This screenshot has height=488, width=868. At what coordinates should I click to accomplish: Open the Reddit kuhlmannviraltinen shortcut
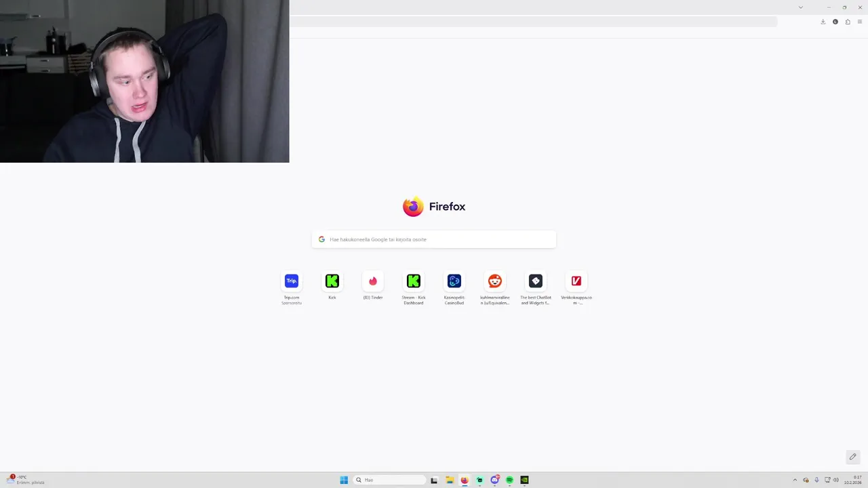click(x=495, y=281)
